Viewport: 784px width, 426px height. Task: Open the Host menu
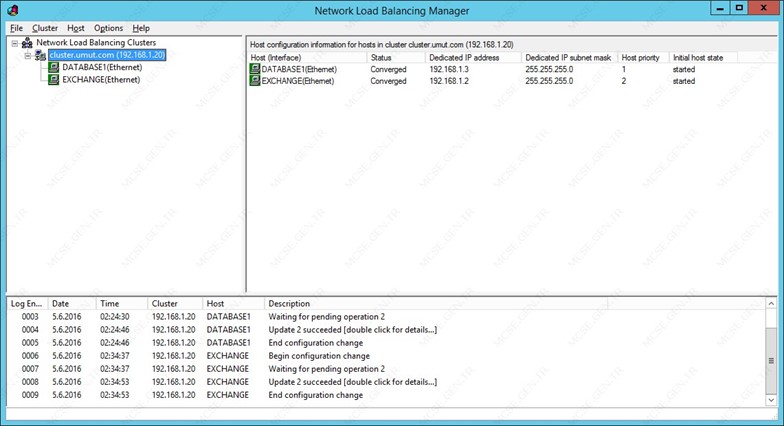[x=76, y=28]
